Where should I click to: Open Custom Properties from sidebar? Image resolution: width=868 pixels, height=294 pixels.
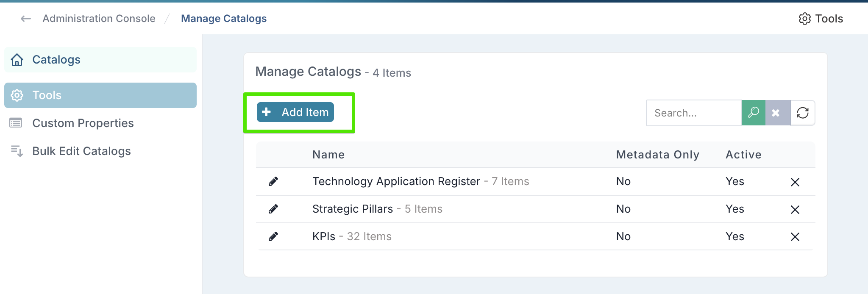coord(83,123)
